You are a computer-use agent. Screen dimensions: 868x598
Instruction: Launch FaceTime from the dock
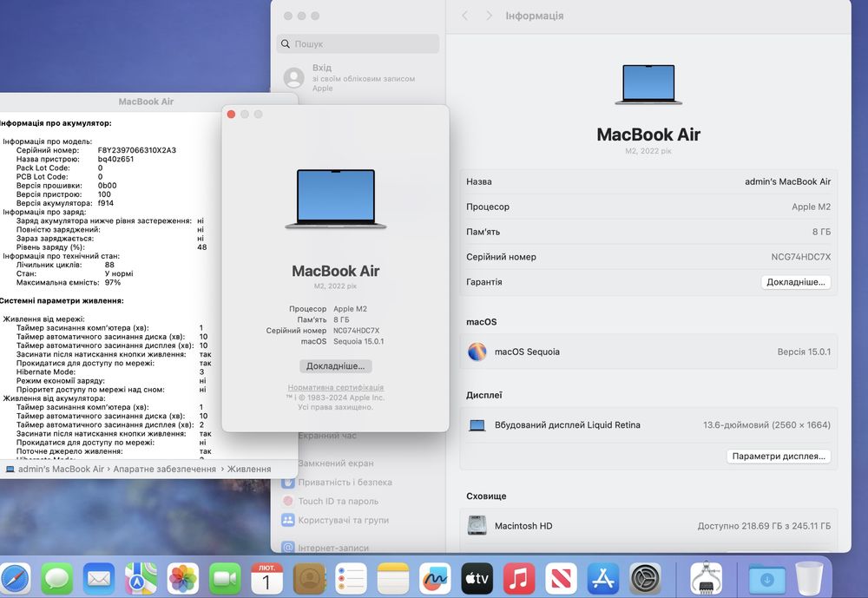tap(225, 579)
